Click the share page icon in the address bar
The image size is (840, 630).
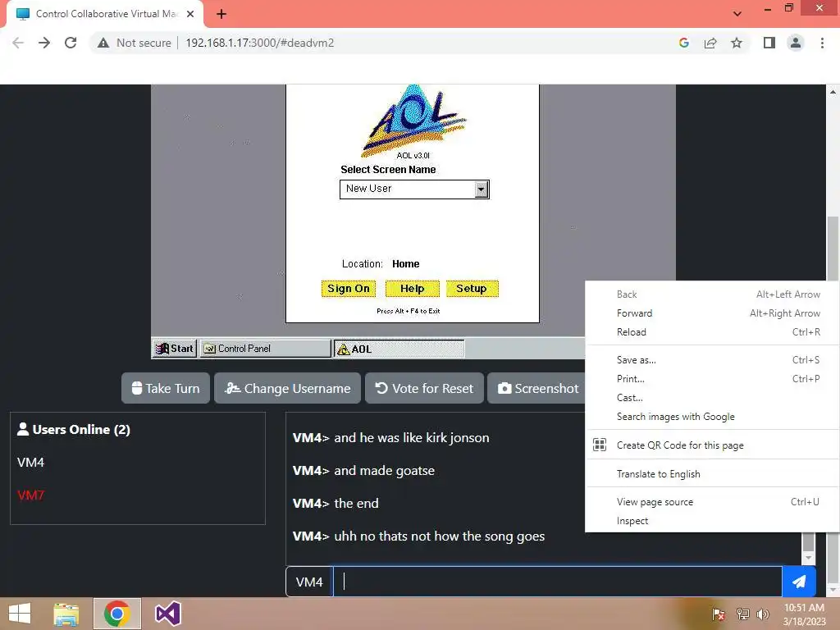point(710,43)
